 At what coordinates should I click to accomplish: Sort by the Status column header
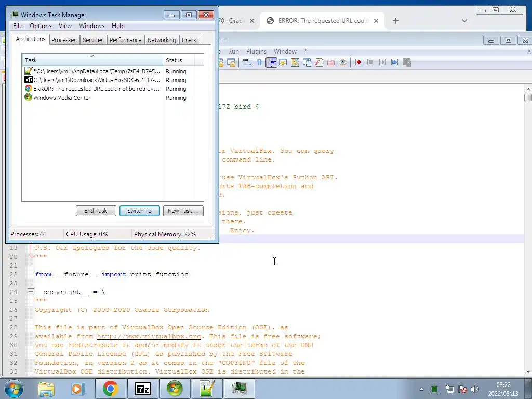(179, 60)
